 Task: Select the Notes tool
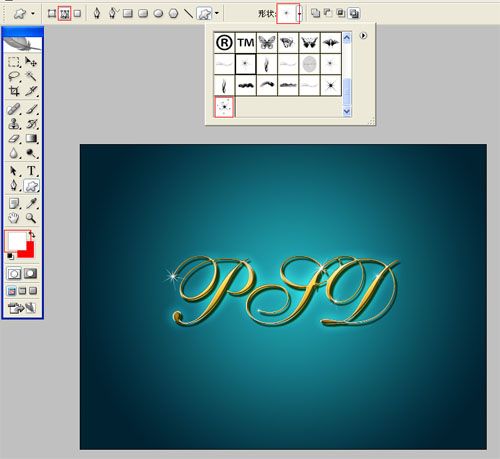[14, 203]
